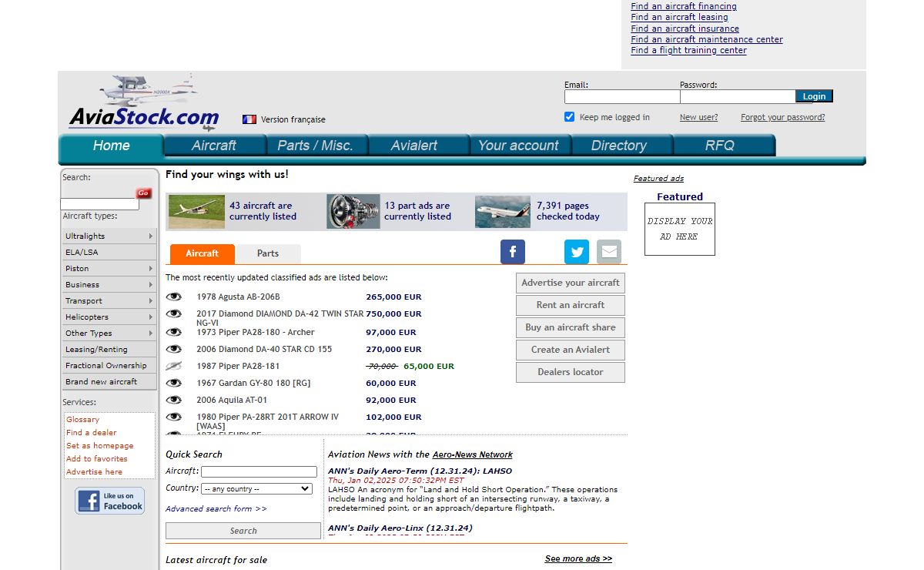
Task: Expand the Business aircraft category
Action: (109, 285)
